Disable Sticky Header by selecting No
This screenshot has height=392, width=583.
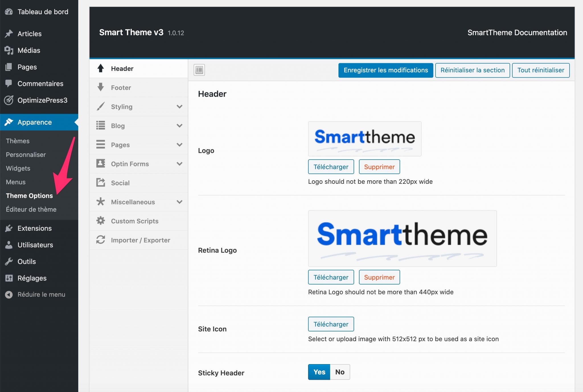coord(340,372)
